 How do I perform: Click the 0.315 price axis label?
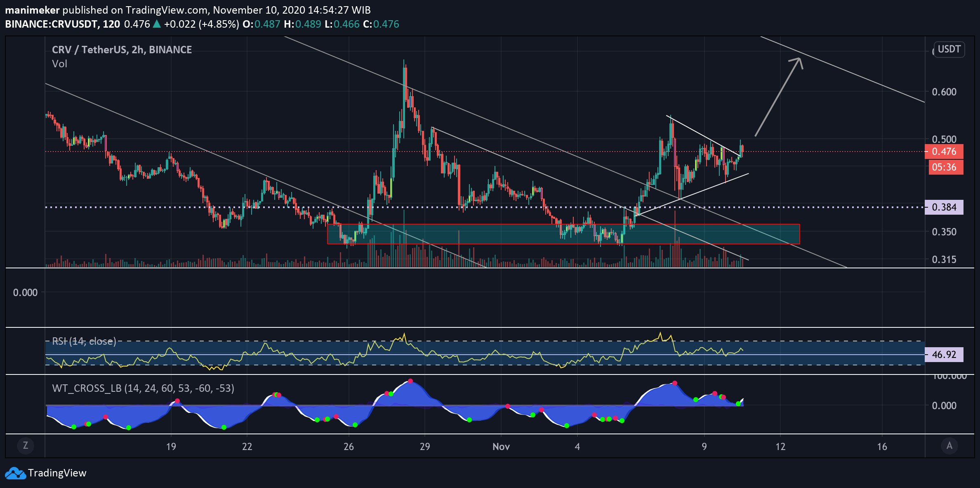(x=944, y=260)
